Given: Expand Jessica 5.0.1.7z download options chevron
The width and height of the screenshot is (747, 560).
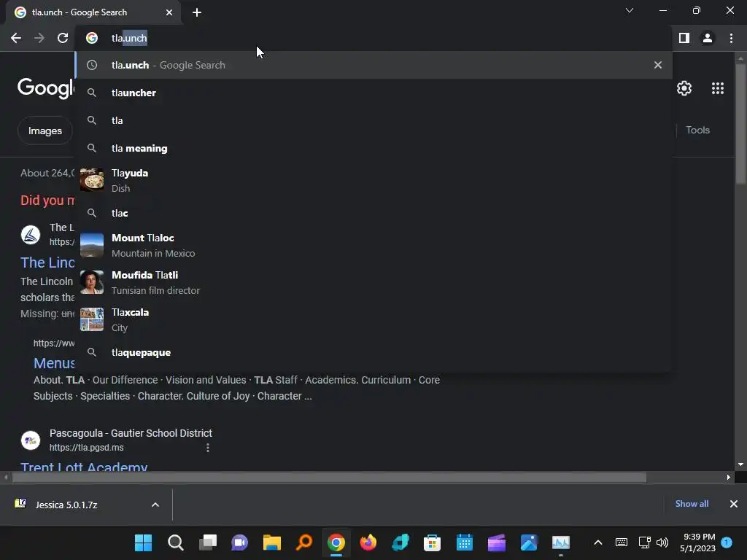Looking at the screenshot, I should (x=155, y=505).
